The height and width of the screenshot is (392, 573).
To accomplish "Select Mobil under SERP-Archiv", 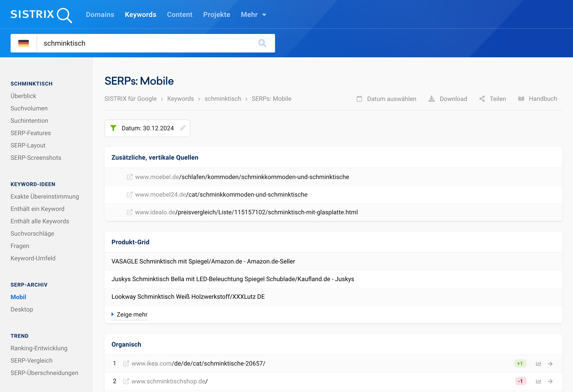I will point(18,297).
